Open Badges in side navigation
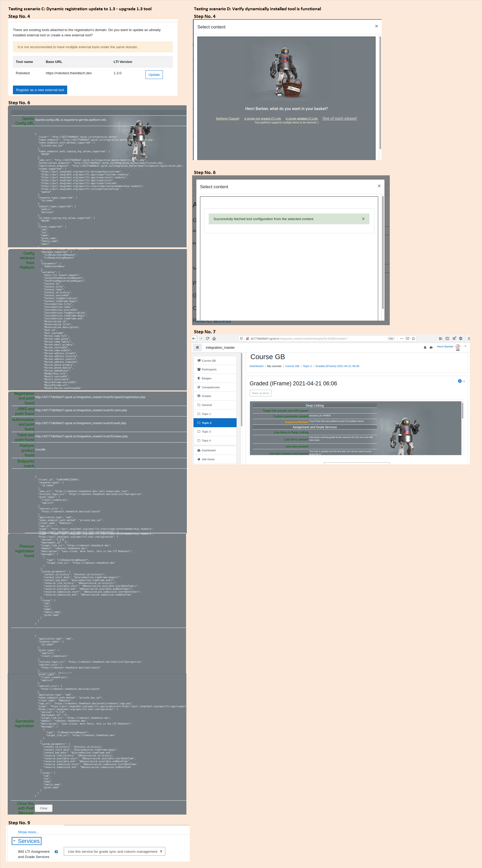Viewport: 482px width, 868px height. point(215,378)
